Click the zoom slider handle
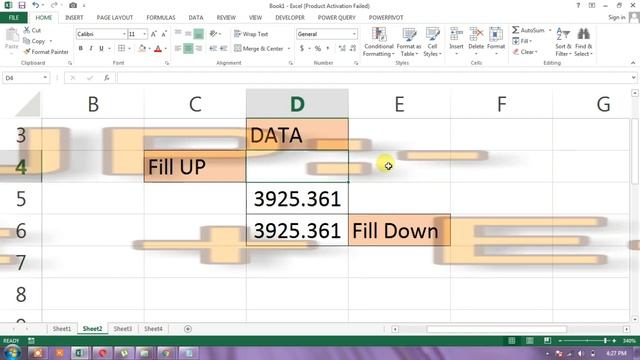Screen dimensions: 640x360 coord(605,340)
